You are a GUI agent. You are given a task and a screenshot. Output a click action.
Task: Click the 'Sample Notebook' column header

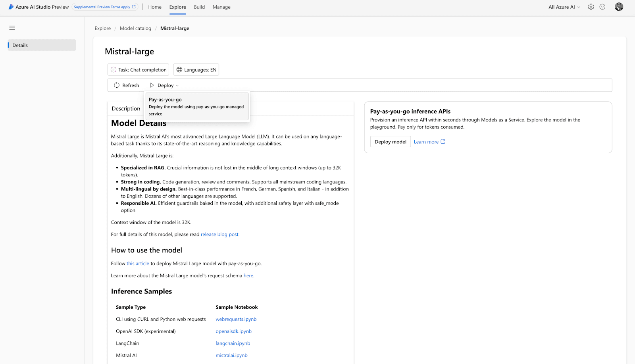pos(237,307)
